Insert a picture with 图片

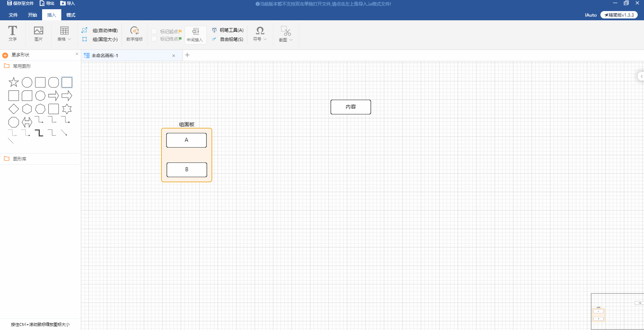click(38, 33)
